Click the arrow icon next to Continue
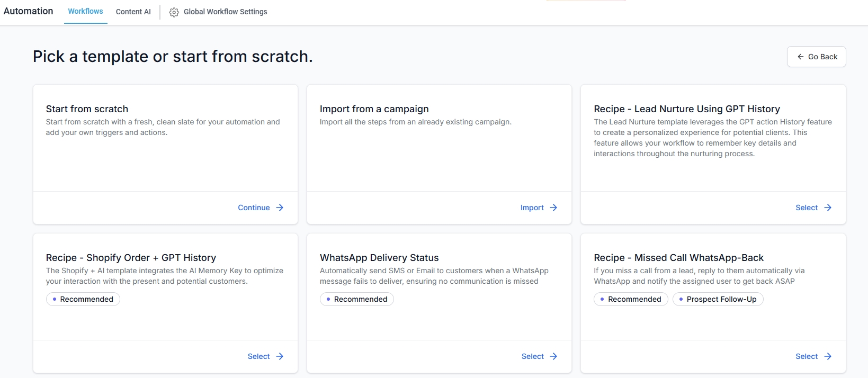Viewport: 868px width, 378px height. (x=280, y=208)
